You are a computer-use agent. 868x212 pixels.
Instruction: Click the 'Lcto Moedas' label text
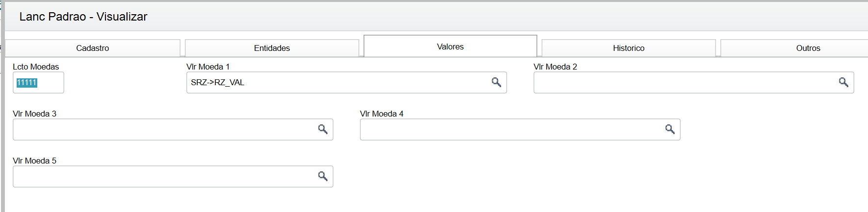tap(36, 67)
